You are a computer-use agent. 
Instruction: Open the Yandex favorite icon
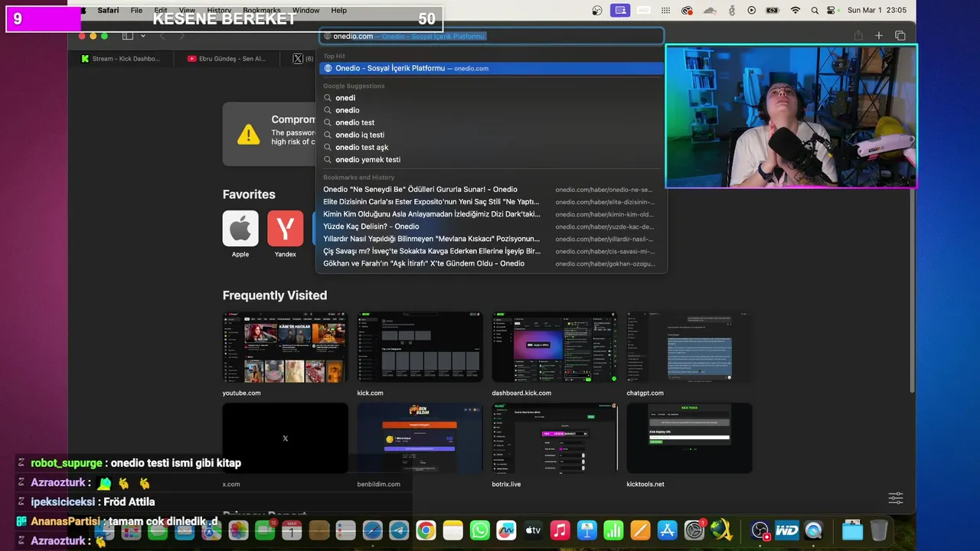(286, 228)
